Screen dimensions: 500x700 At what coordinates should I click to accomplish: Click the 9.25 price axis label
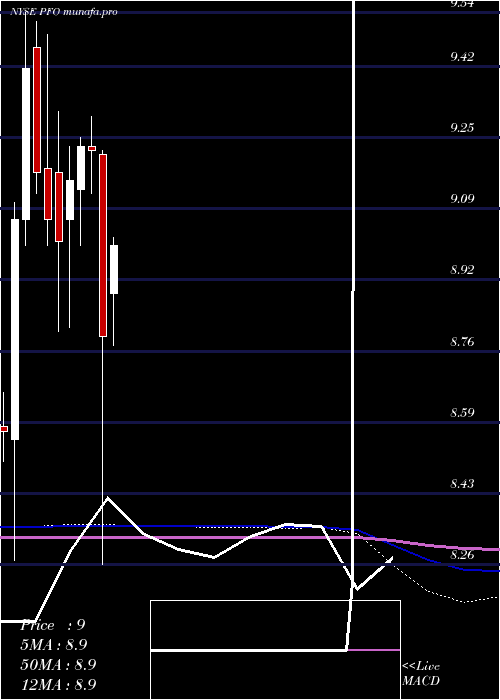(462, 128)
